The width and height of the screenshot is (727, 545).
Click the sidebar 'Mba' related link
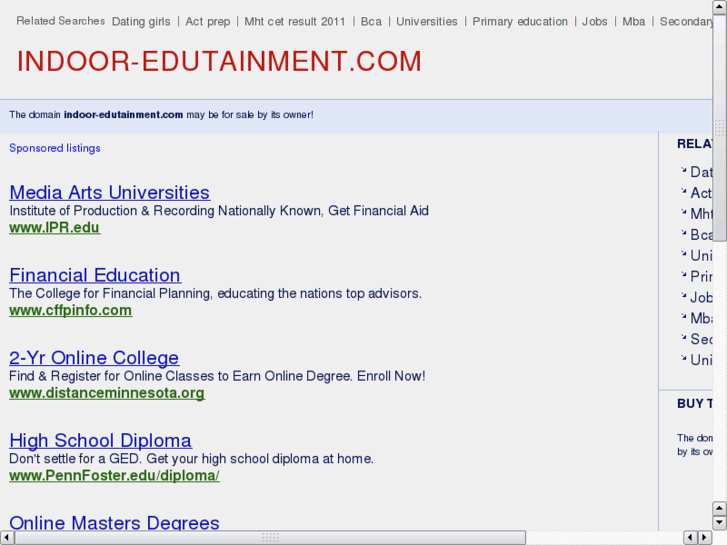coord(701,318)
